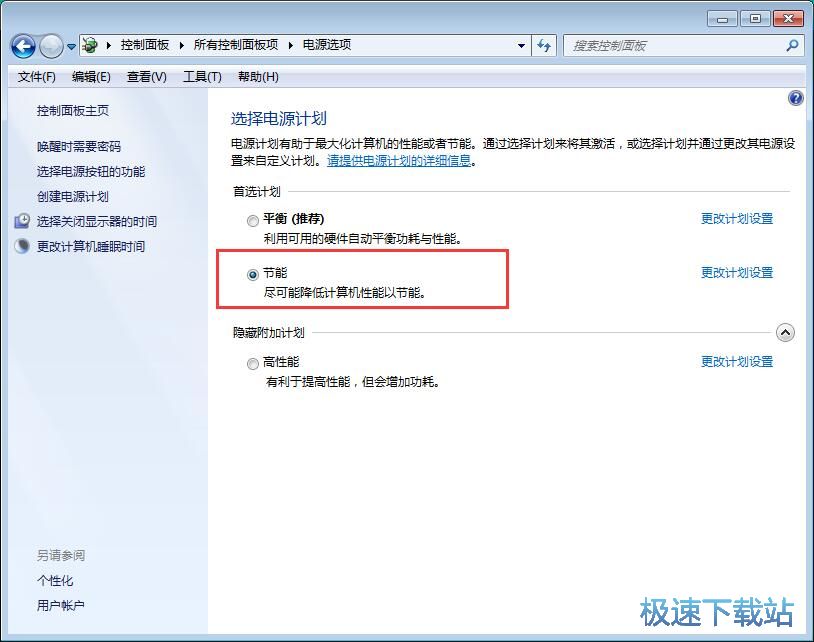Maximize the Power Options window
This screenshot has width=814, height=642.
tap(755, 19)
